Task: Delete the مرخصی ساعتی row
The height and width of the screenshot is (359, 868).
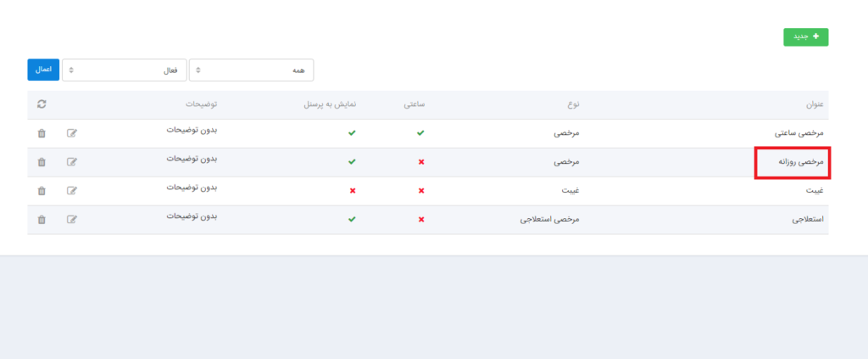Action: [42, 133]
